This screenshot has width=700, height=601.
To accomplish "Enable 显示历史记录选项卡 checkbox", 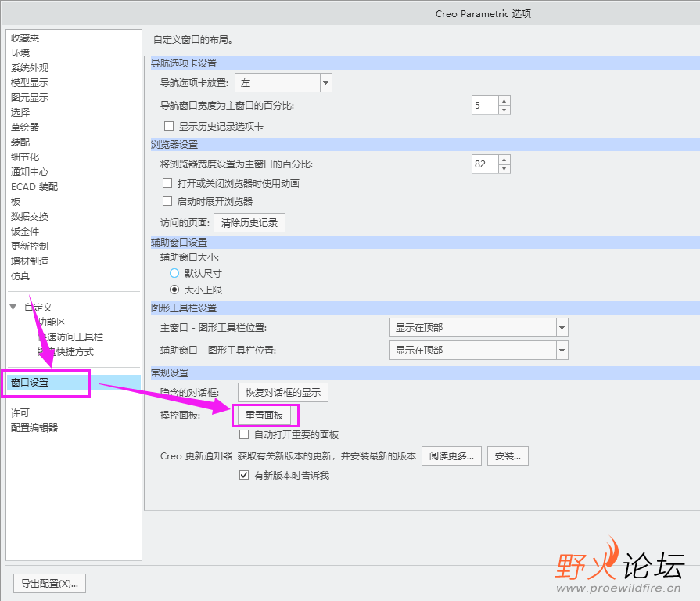I will 169,126.
